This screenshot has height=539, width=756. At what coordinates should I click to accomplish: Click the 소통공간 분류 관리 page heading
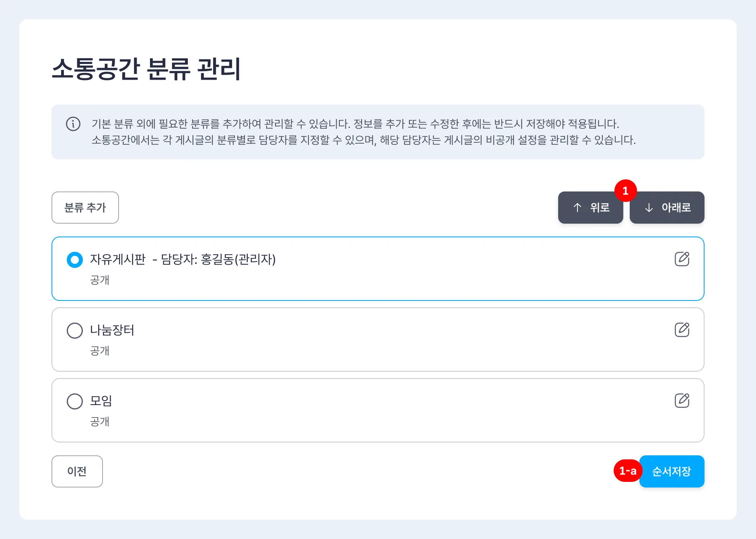146,69
